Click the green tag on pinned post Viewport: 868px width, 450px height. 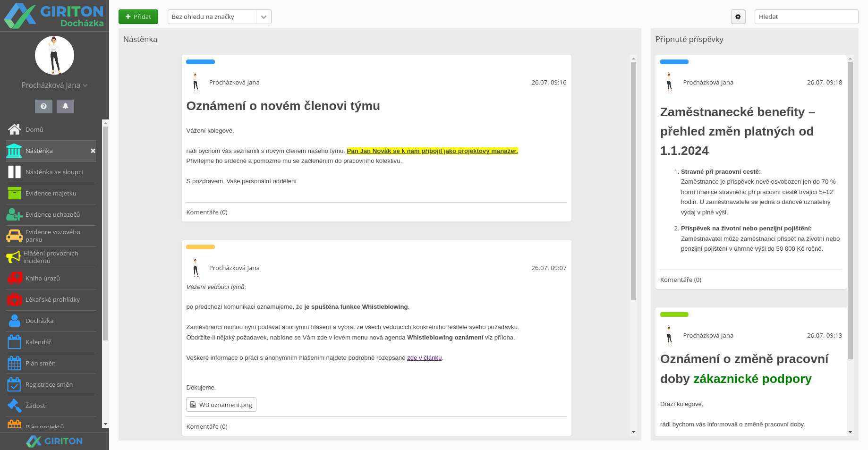point(674,314)
